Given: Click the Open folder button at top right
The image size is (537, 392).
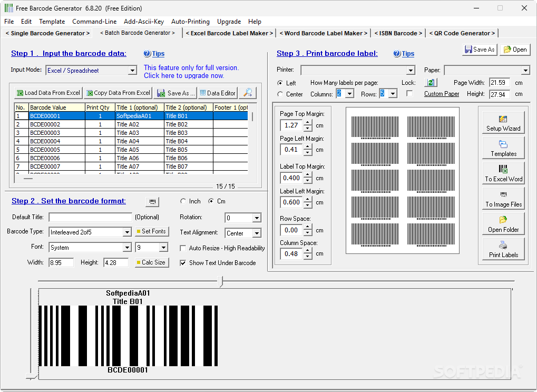Looking at the screenshot, I should (x=515, y=50).
